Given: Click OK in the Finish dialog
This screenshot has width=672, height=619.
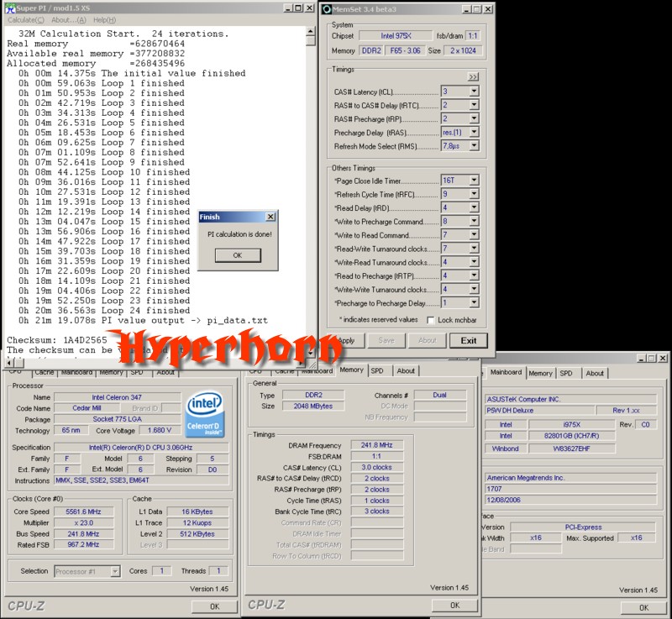Looking at the screenshot, I should pyautogui.click(x=238, y=255).
